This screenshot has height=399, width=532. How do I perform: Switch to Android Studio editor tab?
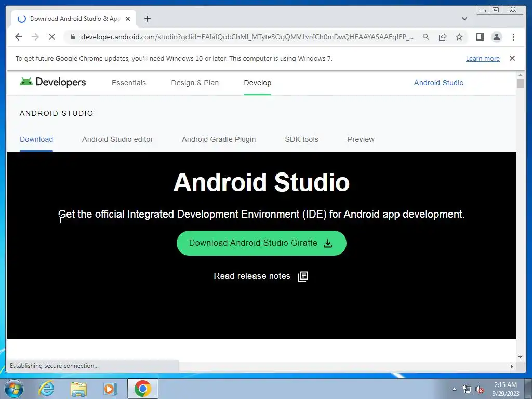pos(117,139)
